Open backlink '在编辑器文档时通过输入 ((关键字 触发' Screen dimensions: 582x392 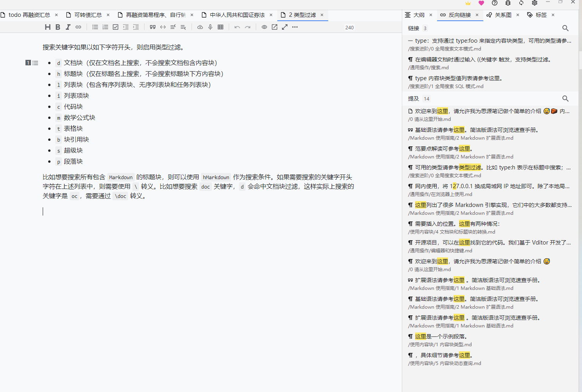(490, 63)
